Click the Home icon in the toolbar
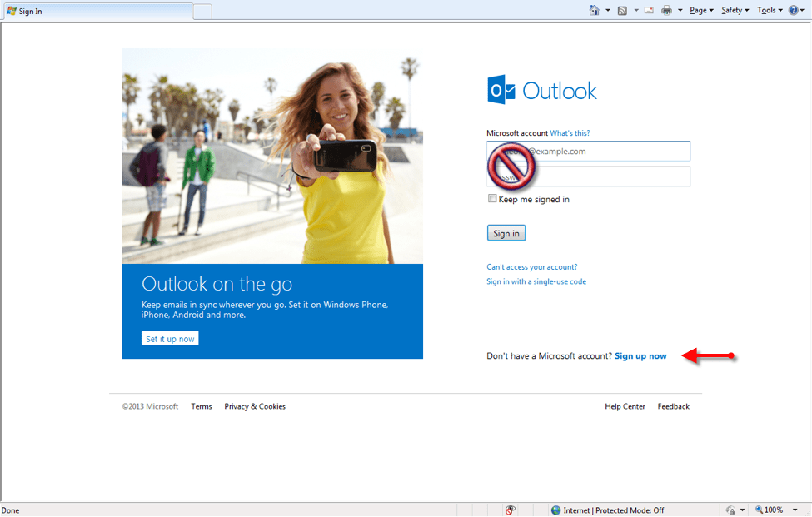This screenshot has height=517, width=812. pyautogui.click(x=594, y=10)
